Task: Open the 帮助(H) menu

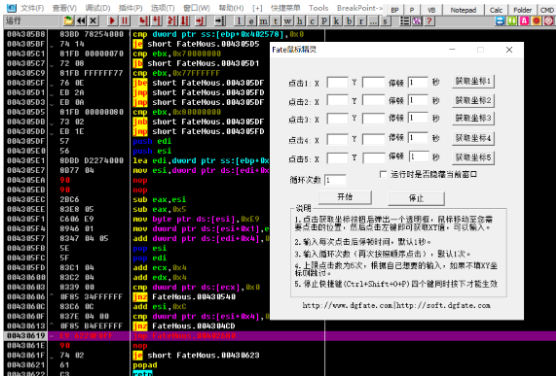Action: [231, 8]
